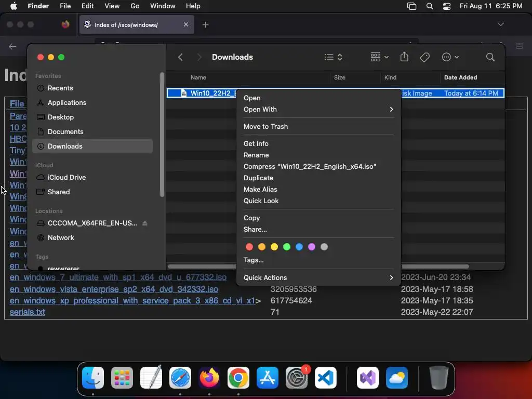Select Applications in Finder sidebar
This screenshot has width=532, height=399.
pos(92,102)
